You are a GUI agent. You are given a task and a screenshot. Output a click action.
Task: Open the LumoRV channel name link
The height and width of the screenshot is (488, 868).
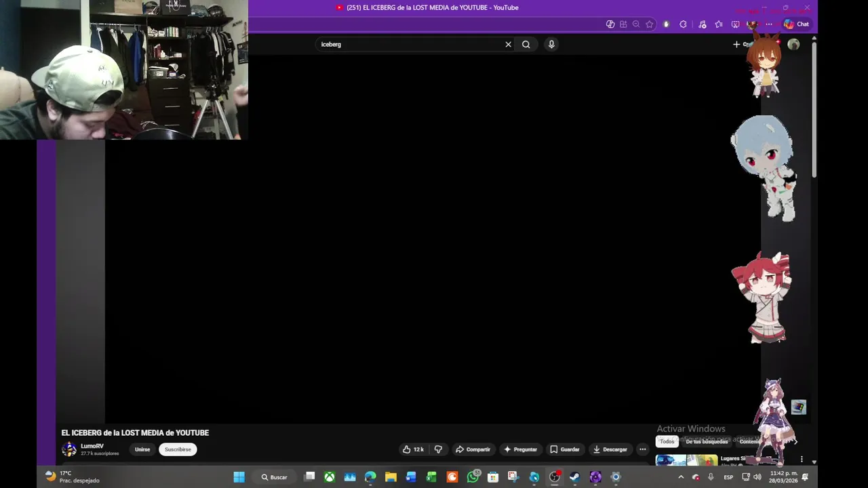[x=92, y=446]
